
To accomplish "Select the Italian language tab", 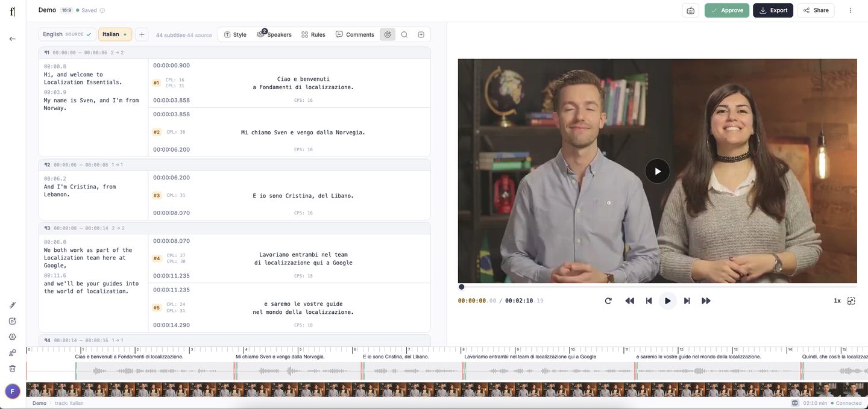I will point(115,34).
